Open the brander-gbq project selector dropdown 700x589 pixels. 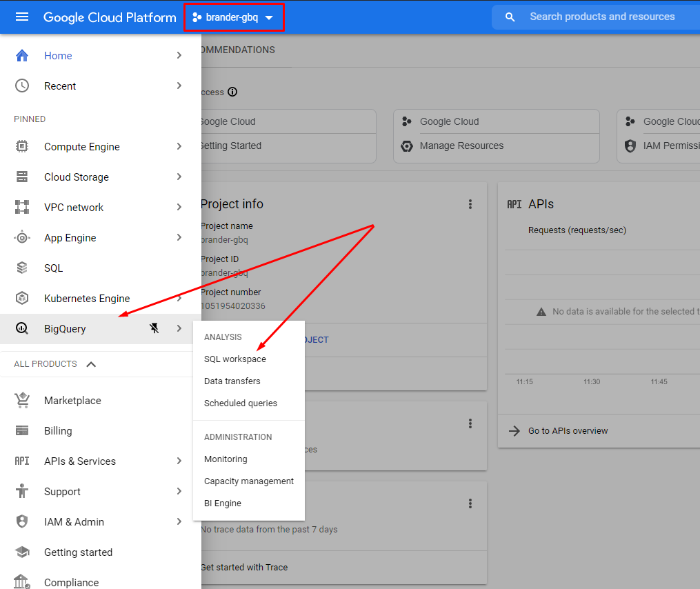[x=234, y=17]
